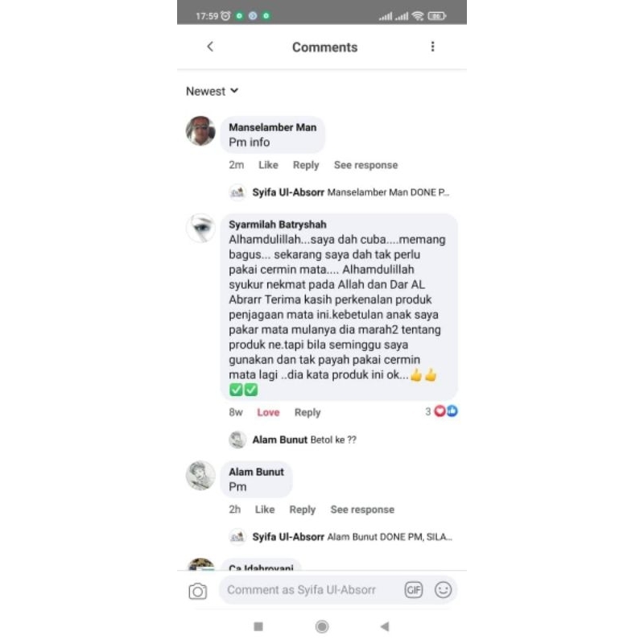This screenshot has width=644, height=644.
Task: View reactions on Syarmilah's comment
Action: click(x=441, y=411)
